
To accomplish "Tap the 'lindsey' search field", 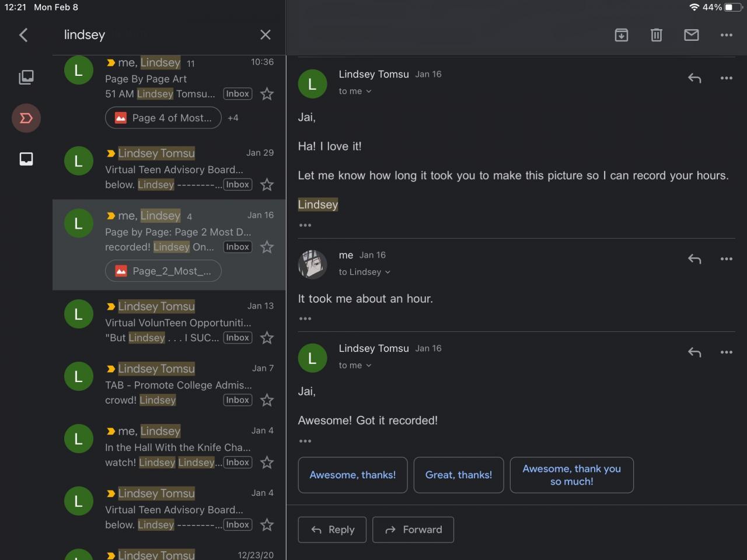I will click(158, 35).
